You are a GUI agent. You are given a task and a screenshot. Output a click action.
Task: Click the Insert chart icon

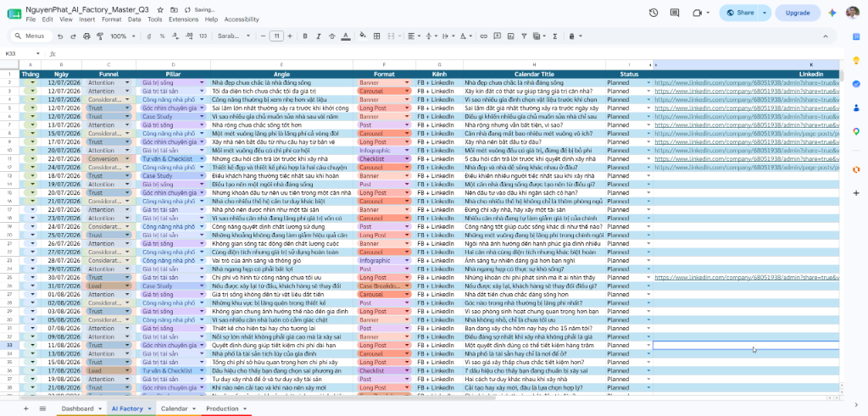[x=510, y=36]
